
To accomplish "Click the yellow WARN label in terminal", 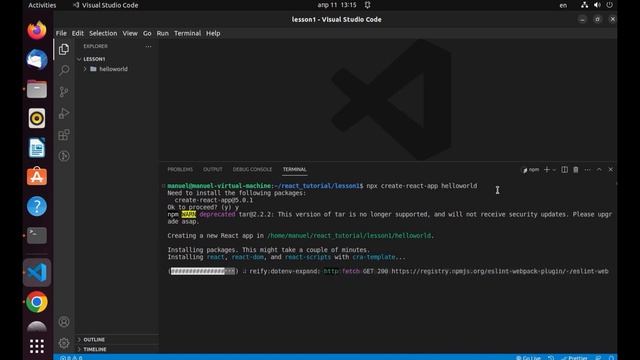I will (x=189, y=214).
